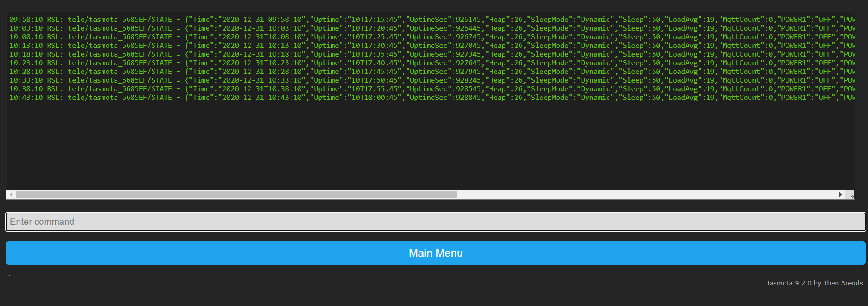
Task: Click the 10:03:10 log entry topic text
Action: point(120,28)
